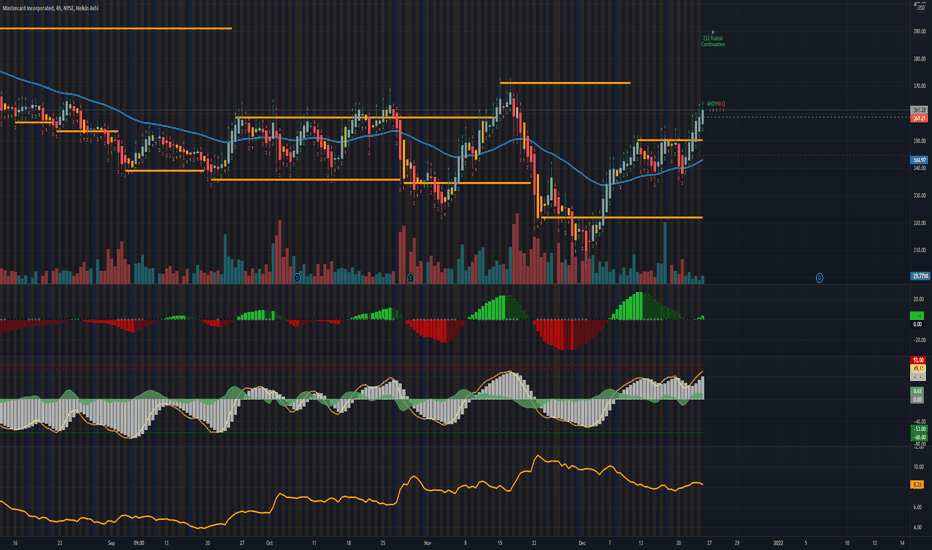This screenshot has height=550, width=932.
Task: Click the green 8.68 oscillator value label
Action: pyautogui.click(x=918, y=391)
